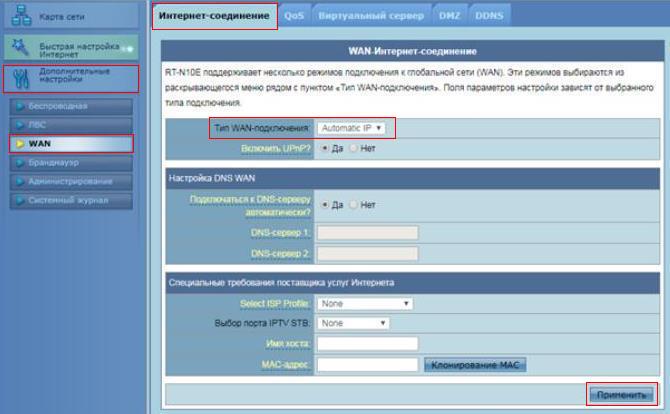This screenshot has width=670, height=414.
Task: Click Select ISP Profile label link
Action: (x=275, y=303)
